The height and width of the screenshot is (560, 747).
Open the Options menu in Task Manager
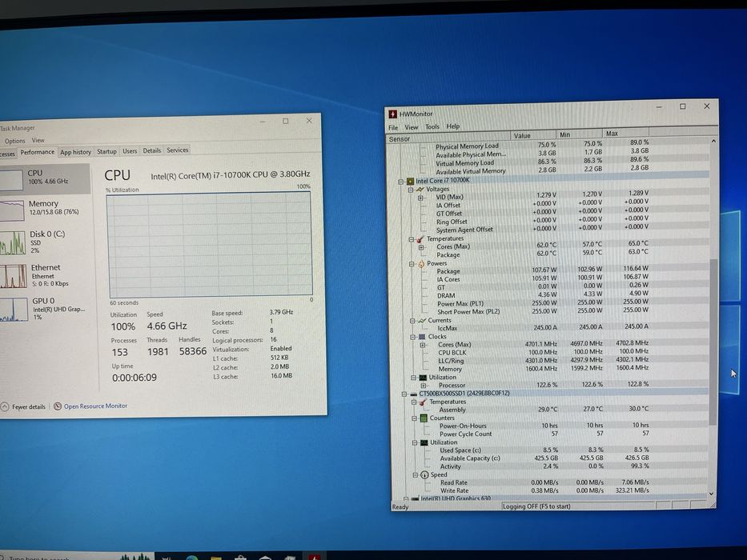[x=14, y=141]
